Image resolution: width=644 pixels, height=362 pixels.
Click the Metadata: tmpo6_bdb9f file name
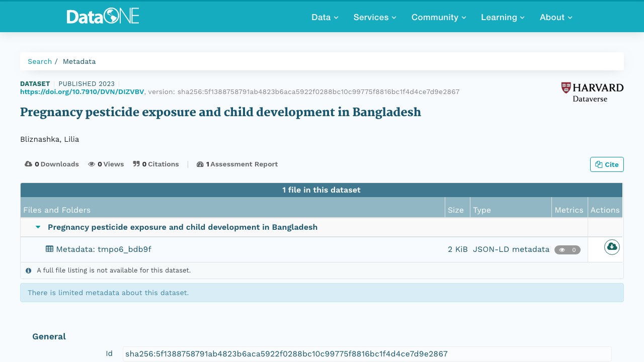(104, 249)
